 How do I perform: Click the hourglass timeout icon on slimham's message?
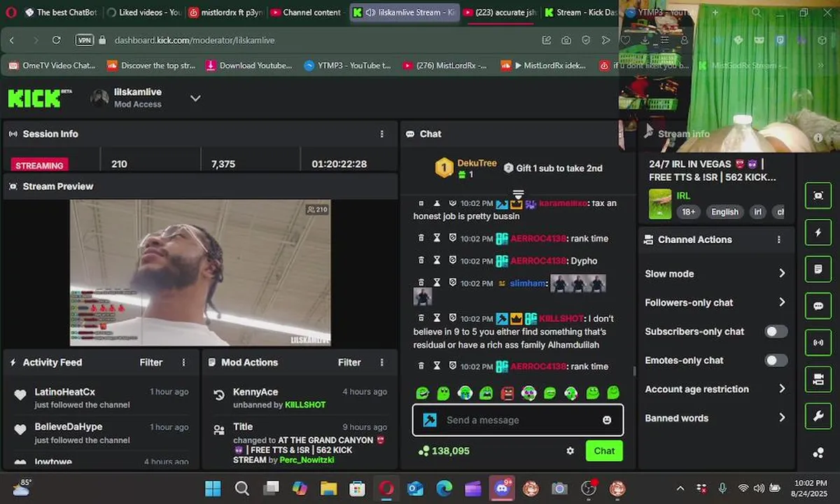437,283
